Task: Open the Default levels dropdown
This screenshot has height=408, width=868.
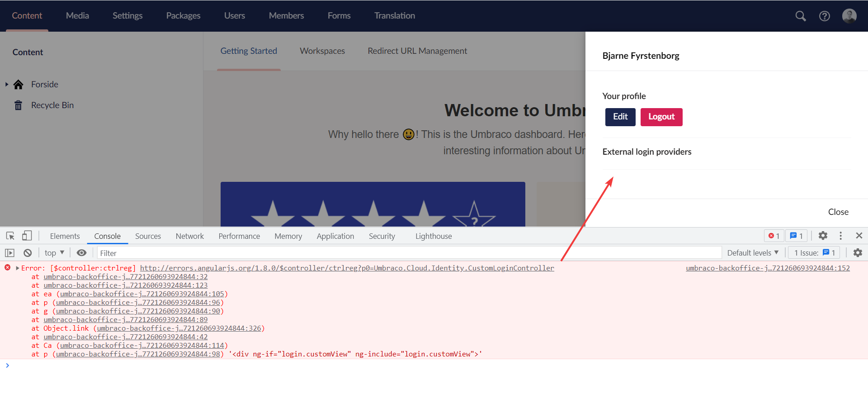Action: point(752,252)
